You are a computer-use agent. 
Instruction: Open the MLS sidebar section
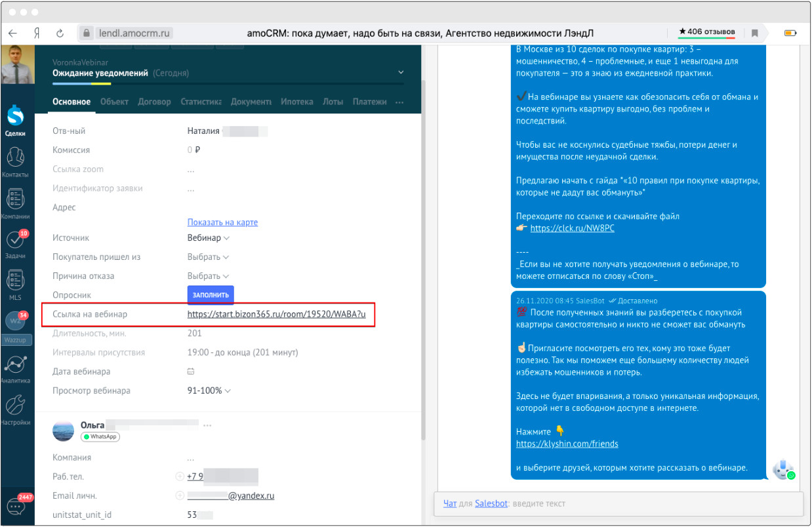[x=16, y=285]
